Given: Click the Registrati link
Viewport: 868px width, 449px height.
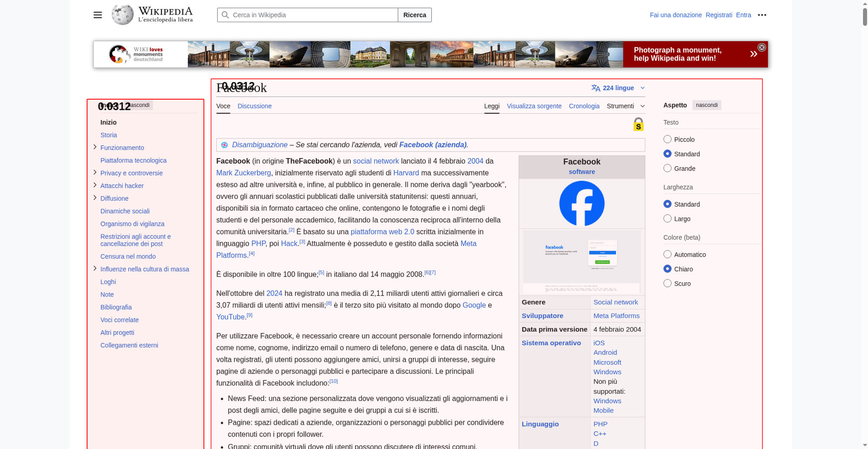Looking at the screenshot, I should (719, 15).
